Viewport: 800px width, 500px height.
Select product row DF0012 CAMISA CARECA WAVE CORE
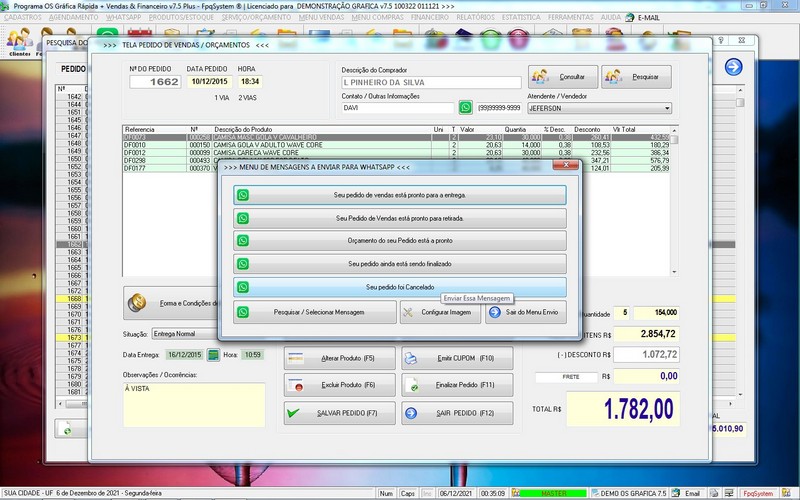click(x=396, y=153)
